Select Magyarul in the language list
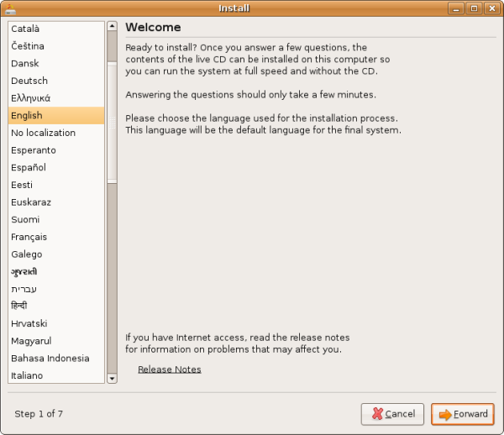 [56, 341]
